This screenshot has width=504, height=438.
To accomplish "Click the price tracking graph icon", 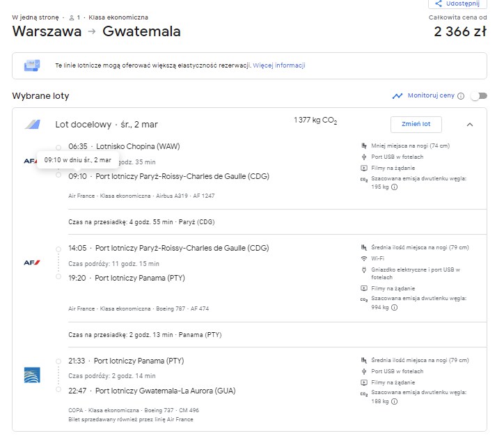I will pyautogui.click(x=397, y=96).
